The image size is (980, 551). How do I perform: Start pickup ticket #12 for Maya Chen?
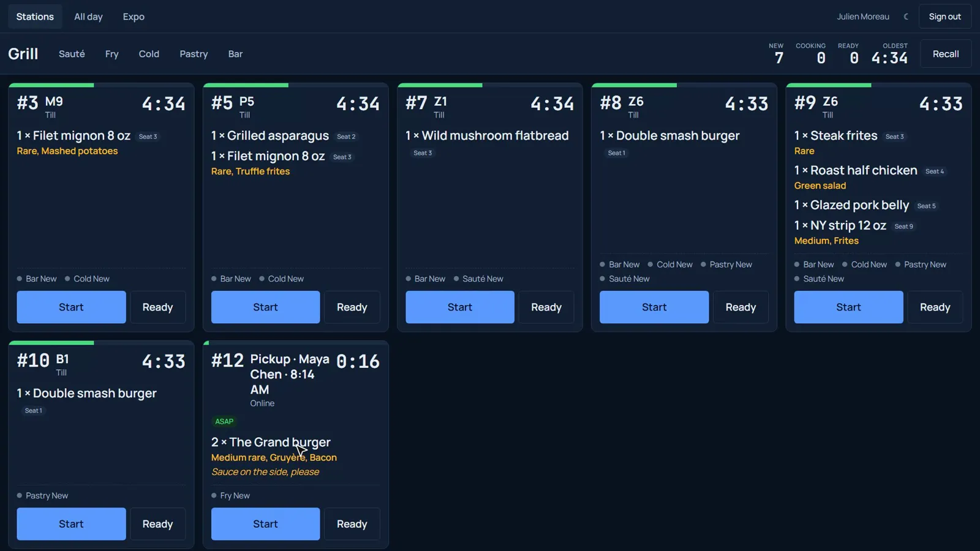[x=265, y=523]
